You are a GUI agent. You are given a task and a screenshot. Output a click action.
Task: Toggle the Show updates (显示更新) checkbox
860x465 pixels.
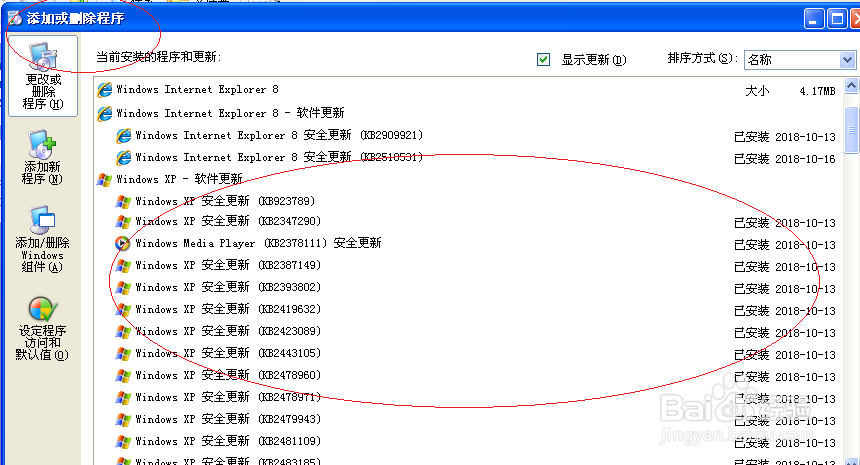(543, 59)
